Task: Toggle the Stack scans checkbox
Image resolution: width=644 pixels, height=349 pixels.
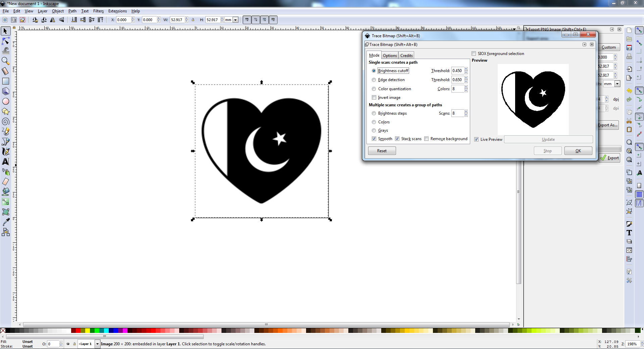Action: click(397, 139)
